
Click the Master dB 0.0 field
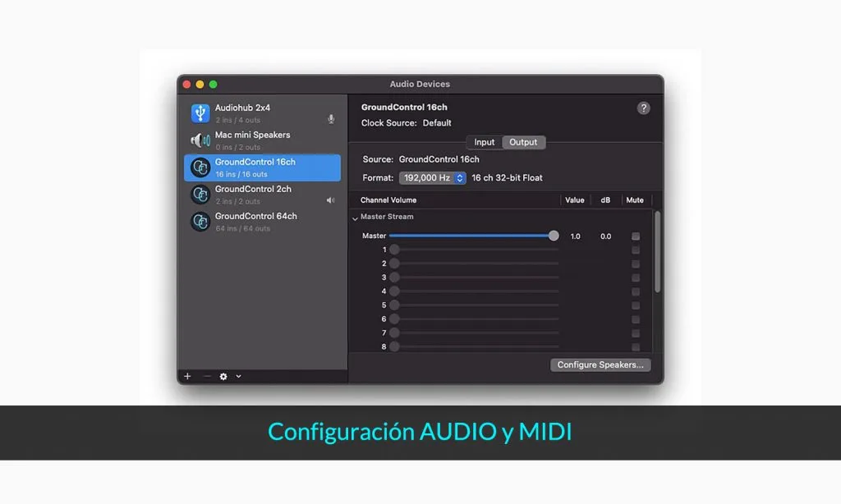tap(605, 236)
